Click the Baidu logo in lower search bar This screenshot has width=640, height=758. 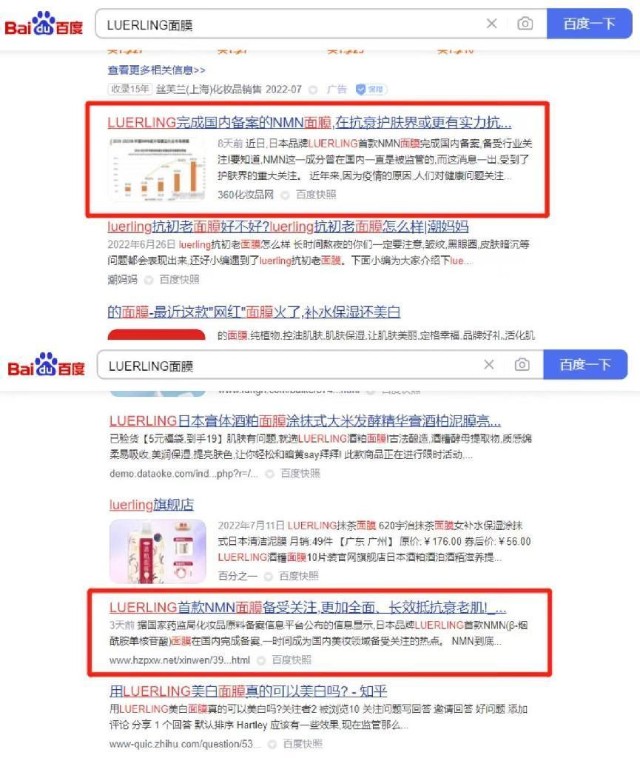click(46, 364)
